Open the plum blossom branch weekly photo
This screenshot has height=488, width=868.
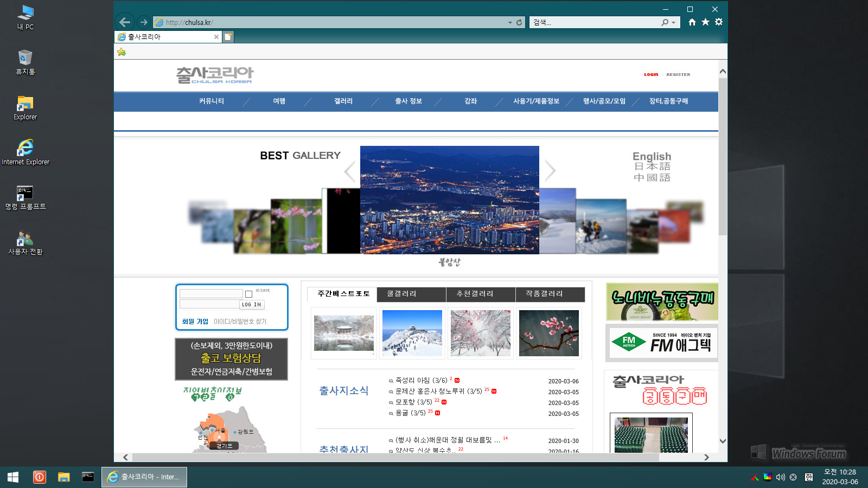(x=549, y=333)
